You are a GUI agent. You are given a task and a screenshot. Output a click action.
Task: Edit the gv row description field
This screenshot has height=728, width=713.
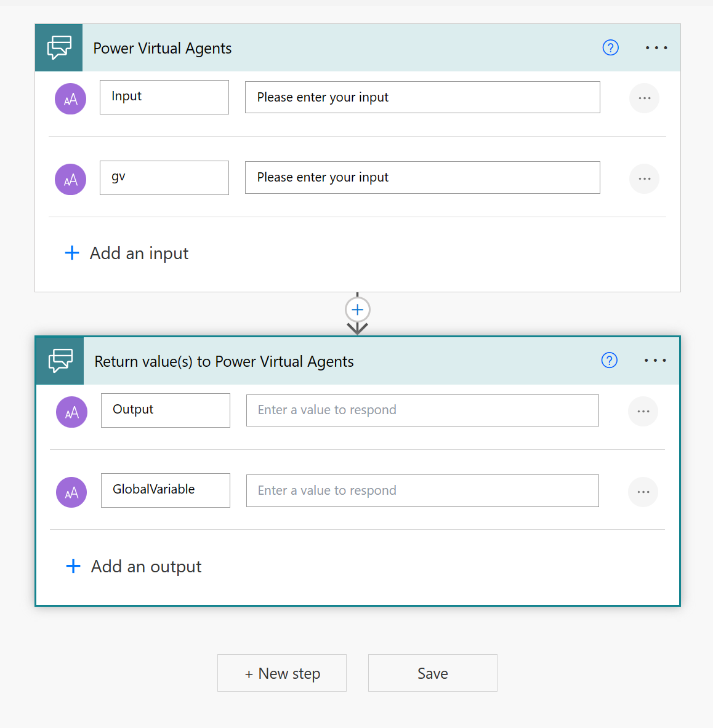(423, 177)
